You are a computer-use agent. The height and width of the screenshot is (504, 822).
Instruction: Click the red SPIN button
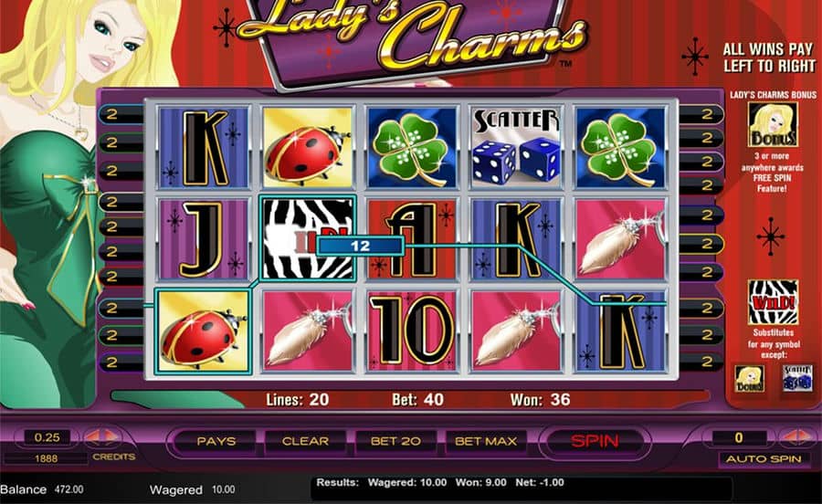[x=595, y=441]
